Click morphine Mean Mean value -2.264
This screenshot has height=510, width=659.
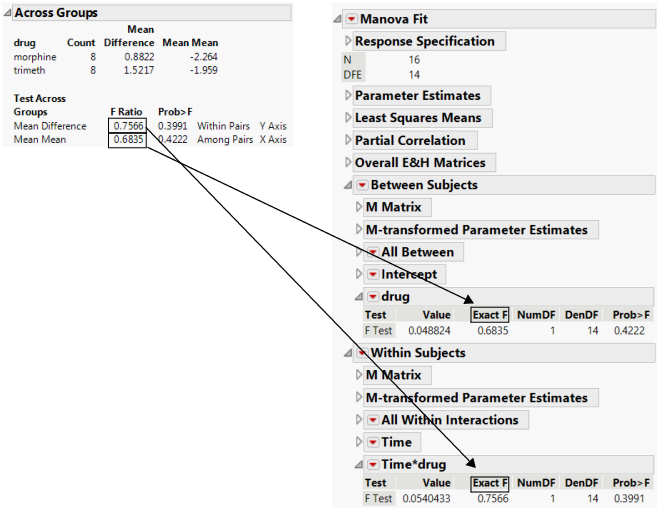point(204,57)
